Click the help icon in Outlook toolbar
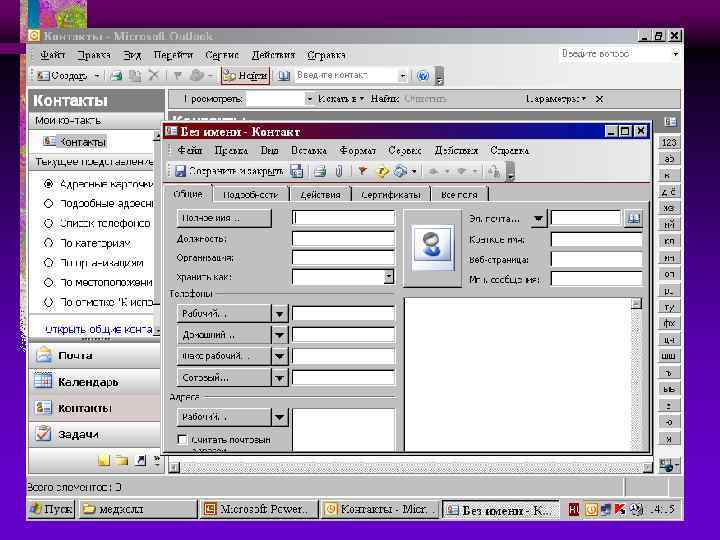Image resolution: width=720 pixels, height=540 pixels. point(422,76)
